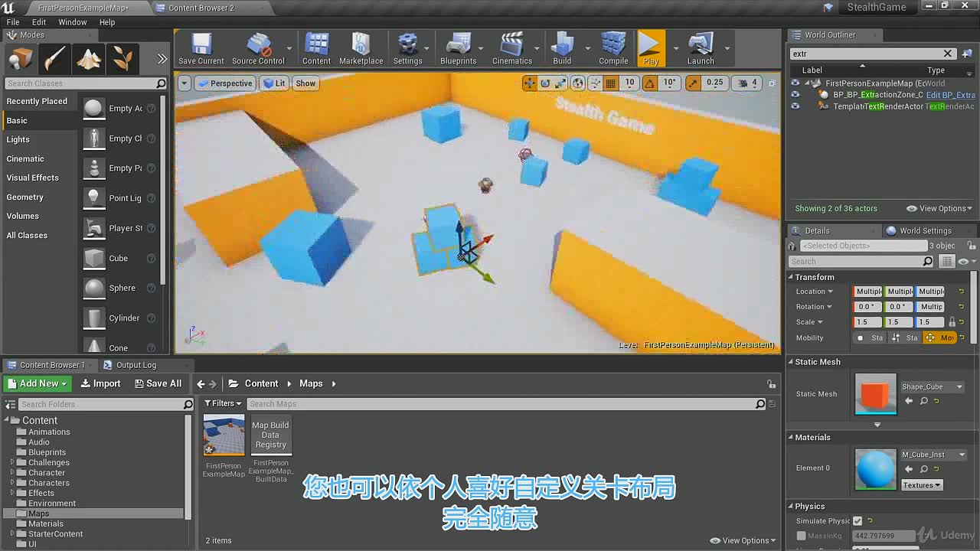Viewport: 980px width, 551px height.
Task: Toggle the Simulate Physics checkbox
Action: pos(857,521)
